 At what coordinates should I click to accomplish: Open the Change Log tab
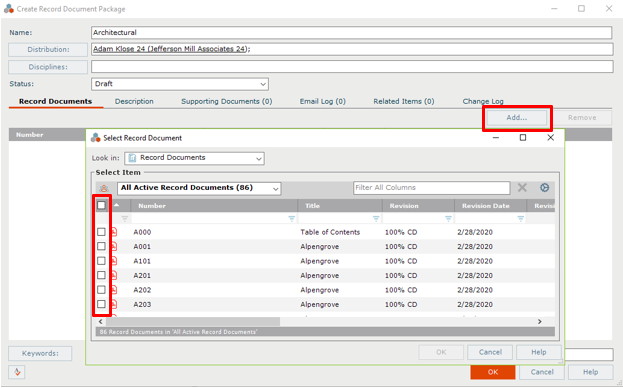pos(483,101)
